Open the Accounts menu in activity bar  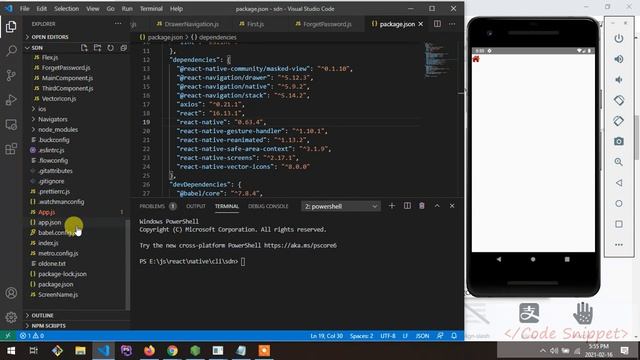[x=11, y=293]
